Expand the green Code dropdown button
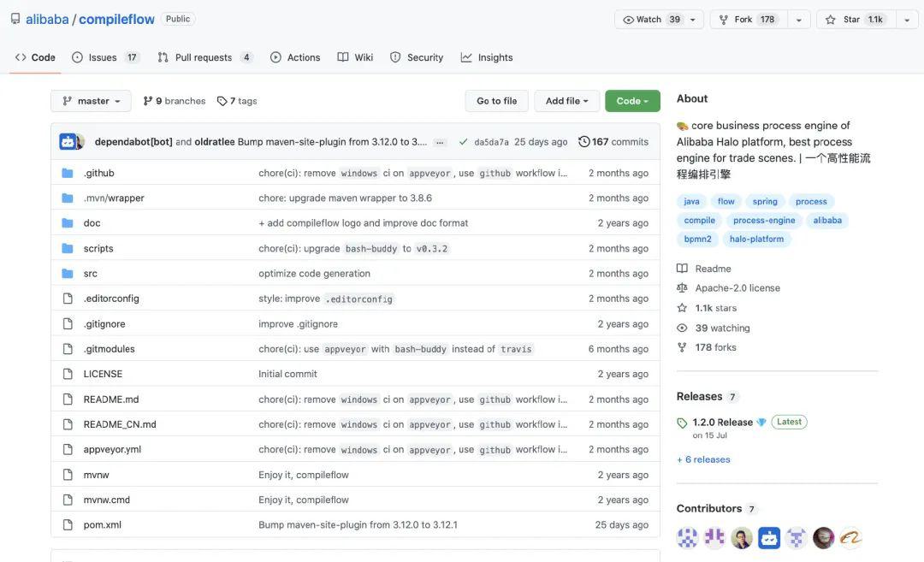Image resolution: width=924 pixels, height=562 pixels. (x=632, y=101)
